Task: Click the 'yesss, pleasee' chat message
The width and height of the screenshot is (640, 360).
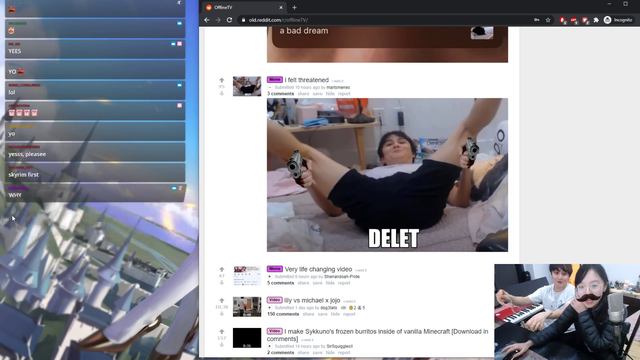Action: coord(95,152)
